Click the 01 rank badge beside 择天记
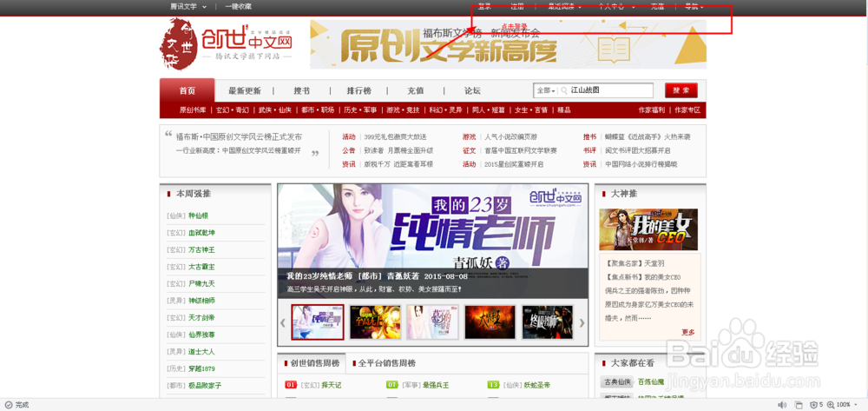Screen dimensions: 868x411 pos(291,384)
